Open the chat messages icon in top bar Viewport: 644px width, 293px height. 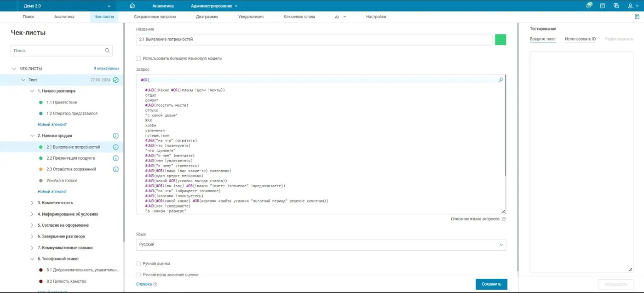pos(616,6)
